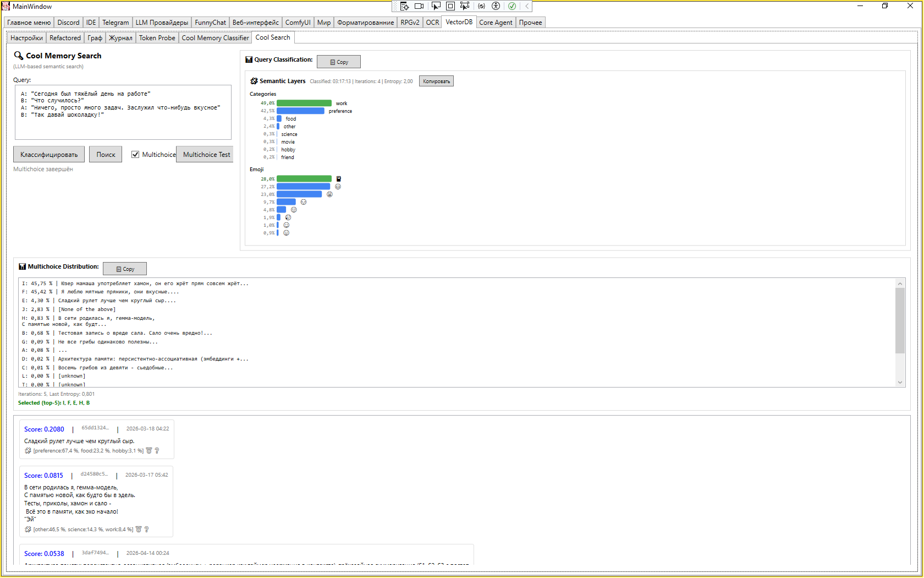This screenshot has height=578, width=924.
Task: Open the OCR tab
Action: tap(433, 23)
